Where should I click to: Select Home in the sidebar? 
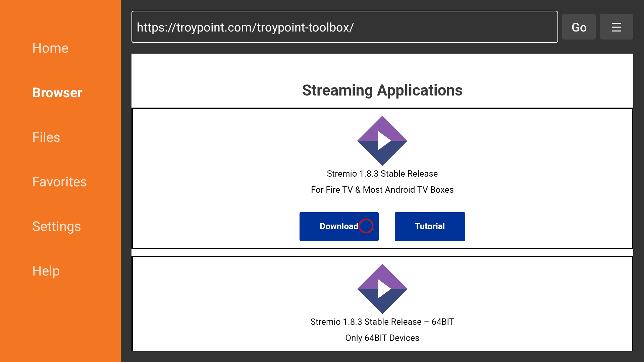pyautogui.click(x=50, y=48)
